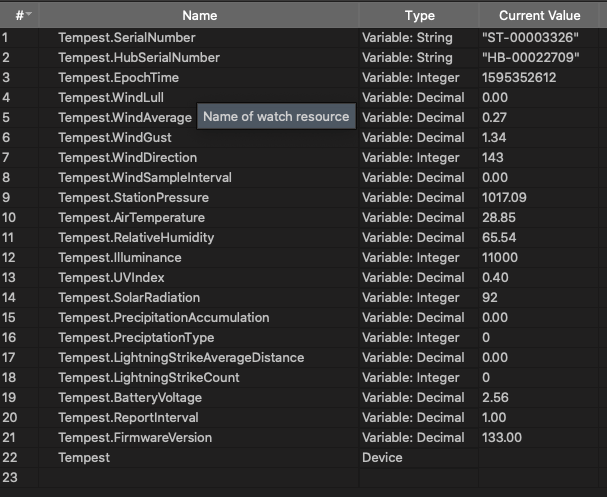Click the empty name cell in row 23
Viewport: 607px width, 497px height.
pos(199,478)
